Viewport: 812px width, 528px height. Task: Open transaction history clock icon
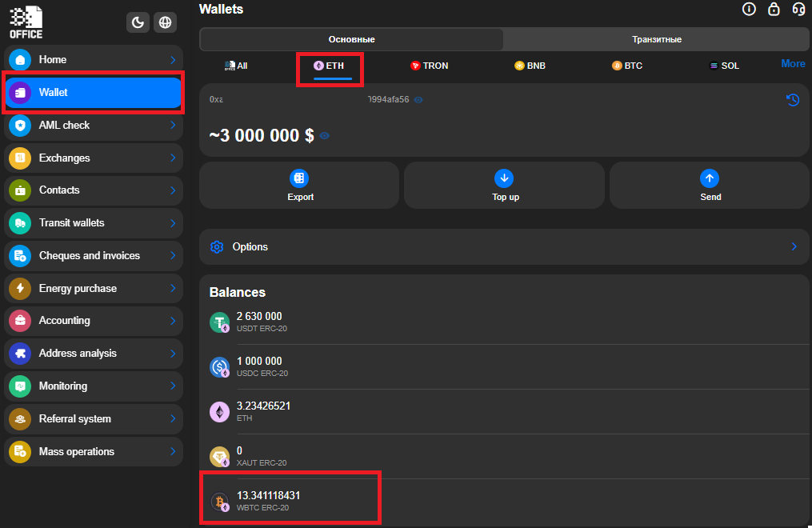(793, 100)
